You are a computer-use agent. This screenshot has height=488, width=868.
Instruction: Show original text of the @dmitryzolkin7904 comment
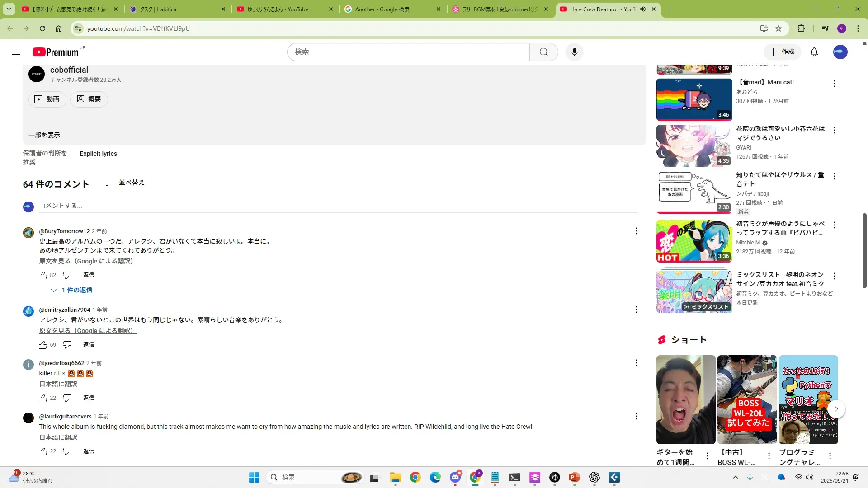[x=87, y=331]
